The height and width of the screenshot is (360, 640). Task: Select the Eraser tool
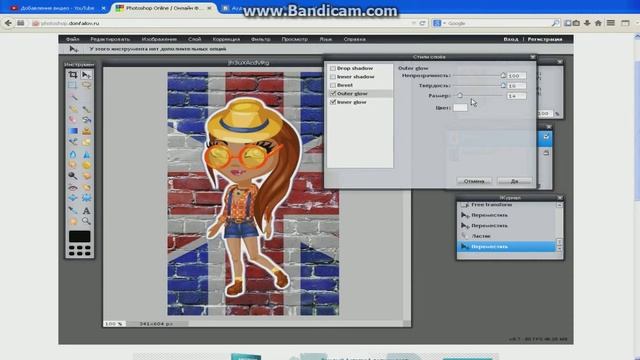(x=73, y=120)
